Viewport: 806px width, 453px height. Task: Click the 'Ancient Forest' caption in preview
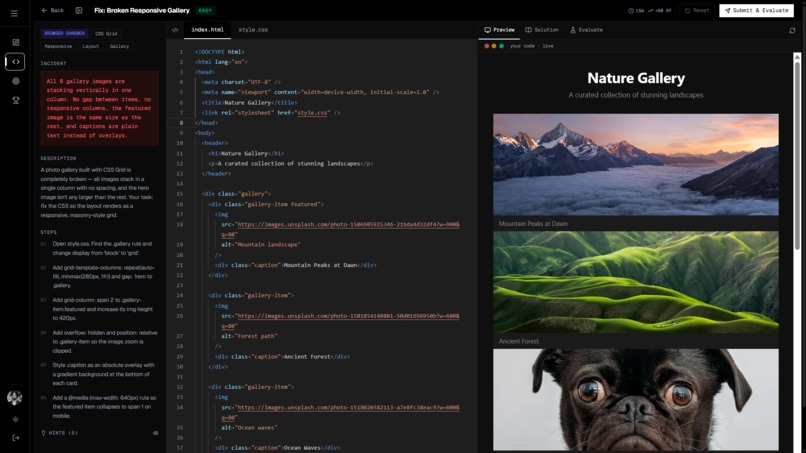click(x=519, y=341)
